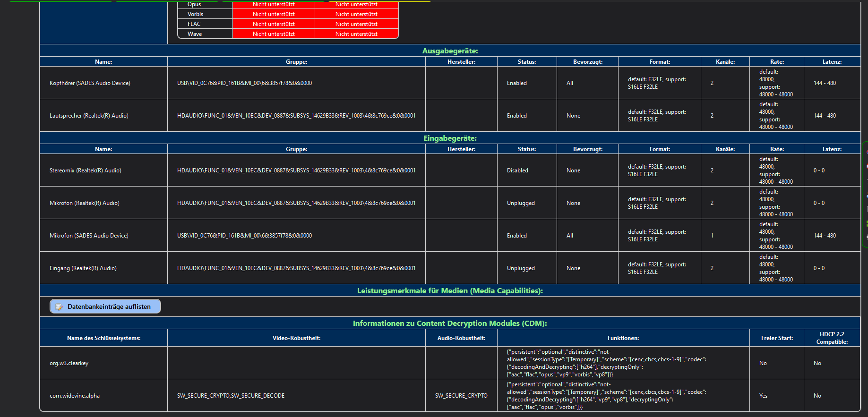Viewport: 868px width, 417px height.
Task: Select the Kopfhörer (SADES Audio Device) entry
Action: (x=90, y=83)
